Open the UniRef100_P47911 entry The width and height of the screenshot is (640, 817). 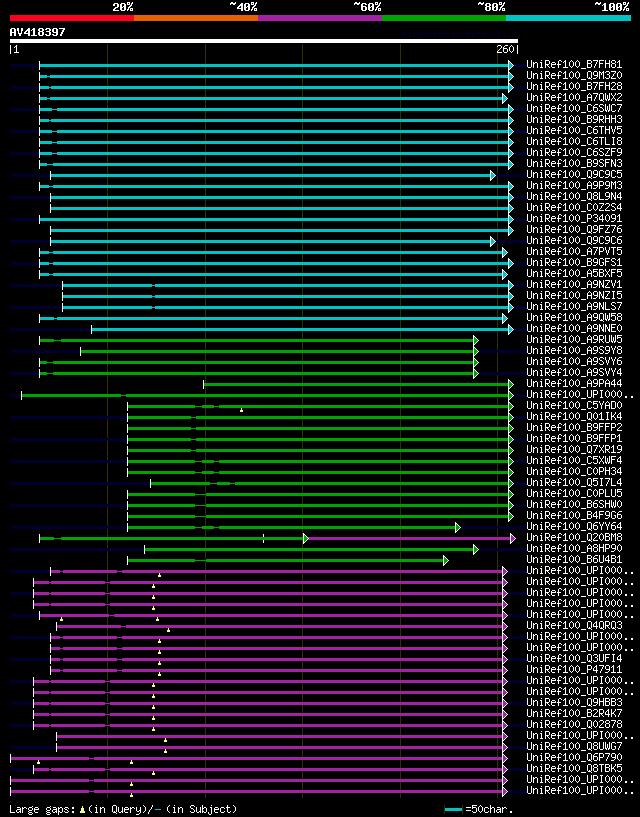tap(574, 669)
